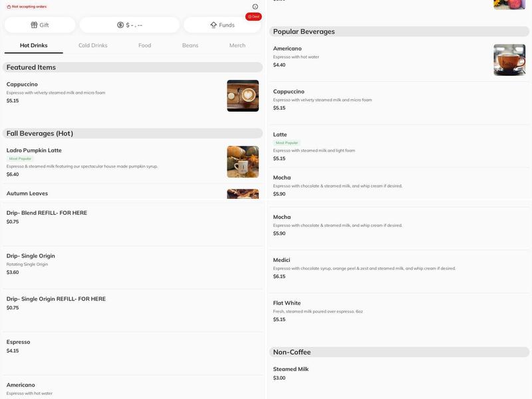The width and height of the screenshot is (532, 399).
Task: Go to the Merch tab
Action: pyautogui.click(x=237, y=45)
